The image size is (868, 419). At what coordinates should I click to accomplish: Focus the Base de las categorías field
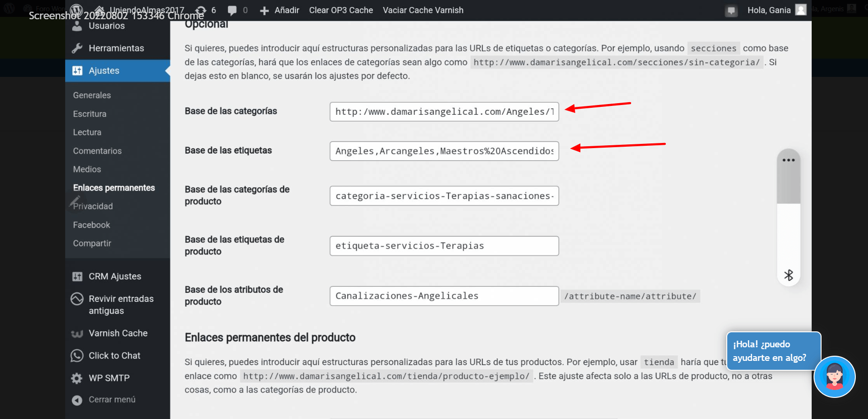[444, 112]
